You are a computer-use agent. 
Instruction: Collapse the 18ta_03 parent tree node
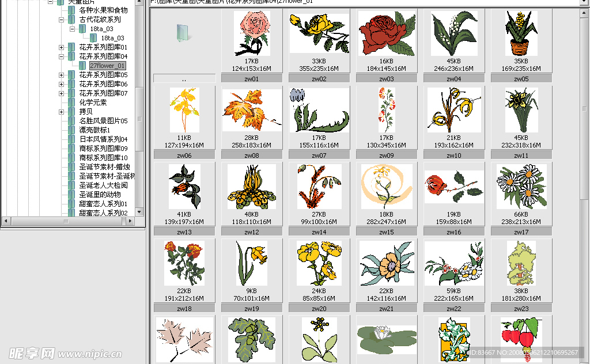tap(72, 29)
